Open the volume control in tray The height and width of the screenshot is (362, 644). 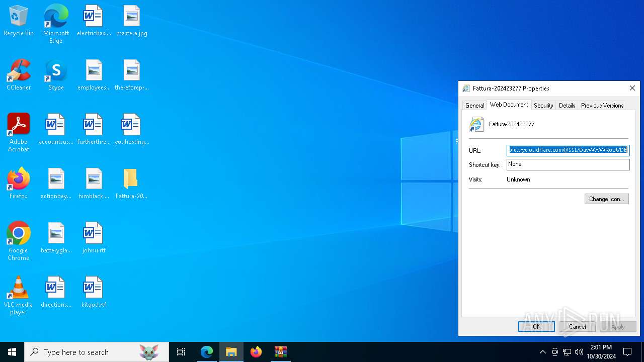pyautogui.click(x=579, y=352)
